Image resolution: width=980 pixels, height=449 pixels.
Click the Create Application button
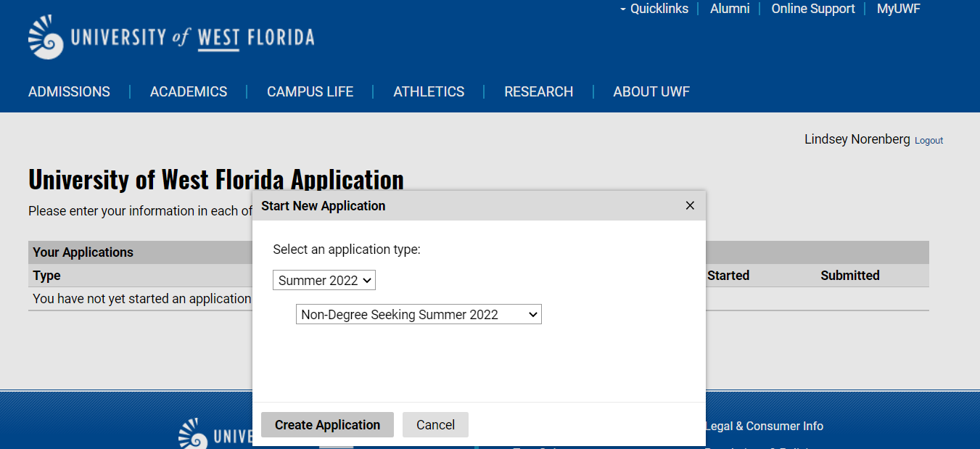pyautogui.click(x=327, y=425)
